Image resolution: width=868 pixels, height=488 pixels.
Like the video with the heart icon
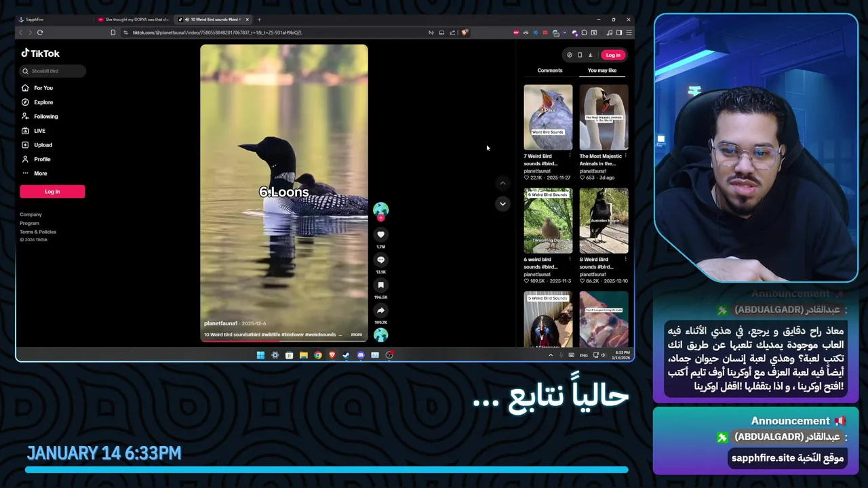pyautogui.click(x=380, y=235)
